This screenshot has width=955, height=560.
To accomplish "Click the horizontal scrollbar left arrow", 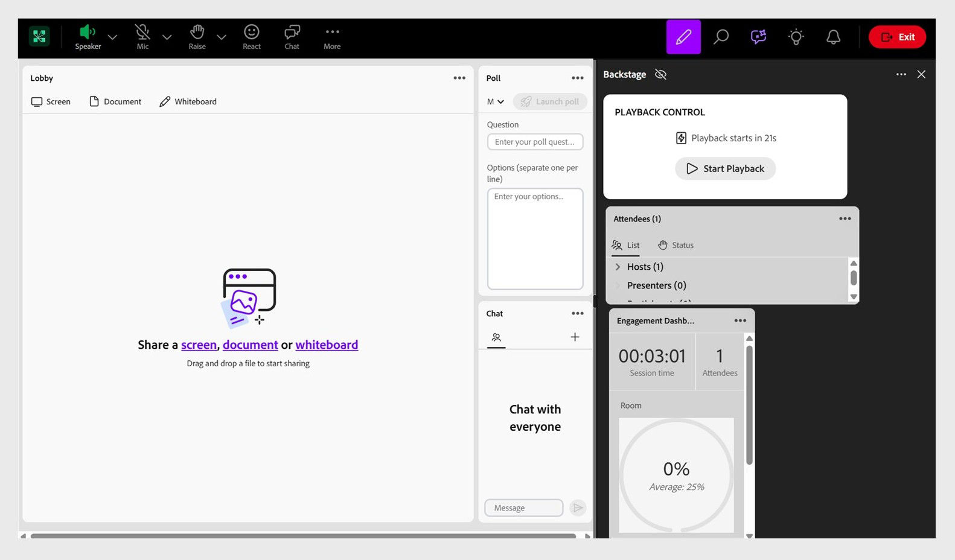I will click(x=23, y=536).
